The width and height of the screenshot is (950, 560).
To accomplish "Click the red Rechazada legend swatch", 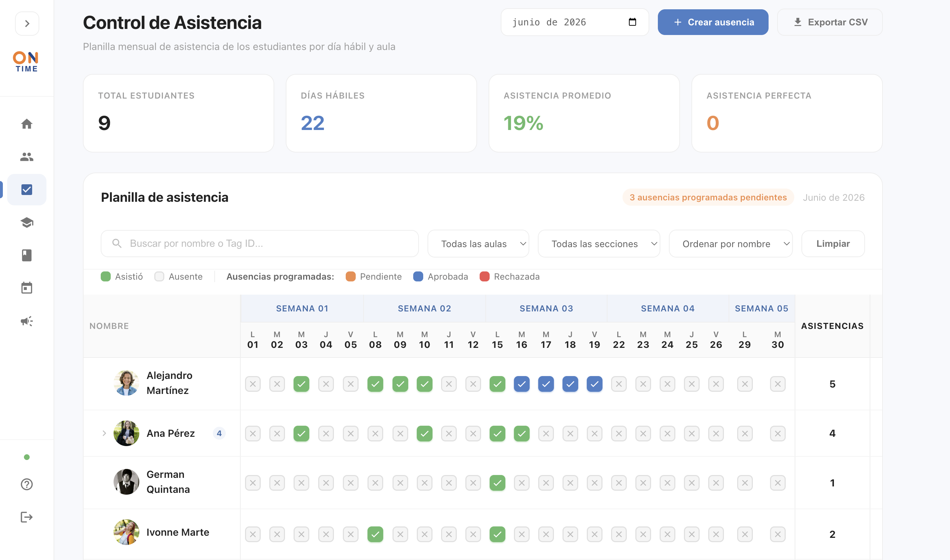I will (x=484, y=276).
